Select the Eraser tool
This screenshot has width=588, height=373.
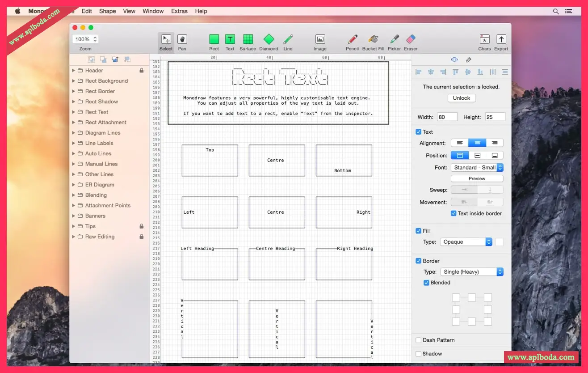click(x=411, y=39)
